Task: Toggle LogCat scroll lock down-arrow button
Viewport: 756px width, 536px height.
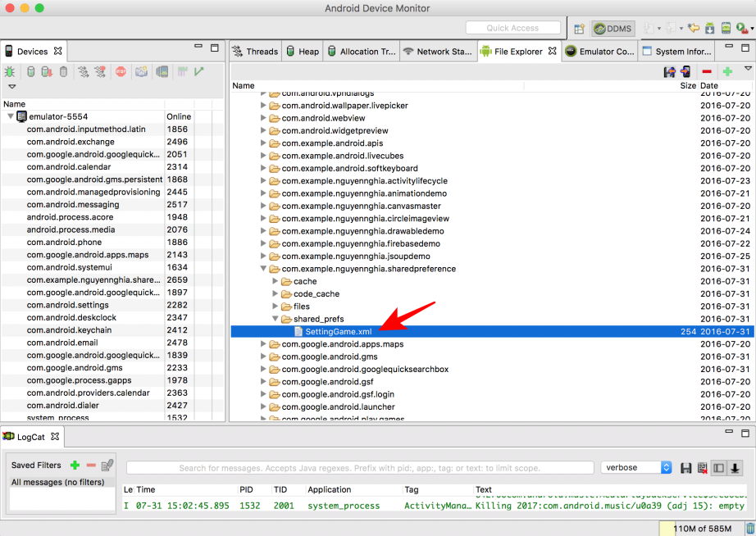Action: 735,467
